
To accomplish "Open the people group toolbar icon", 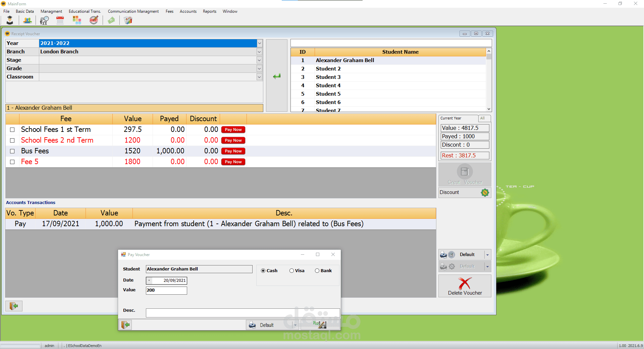I will [28, 20].
